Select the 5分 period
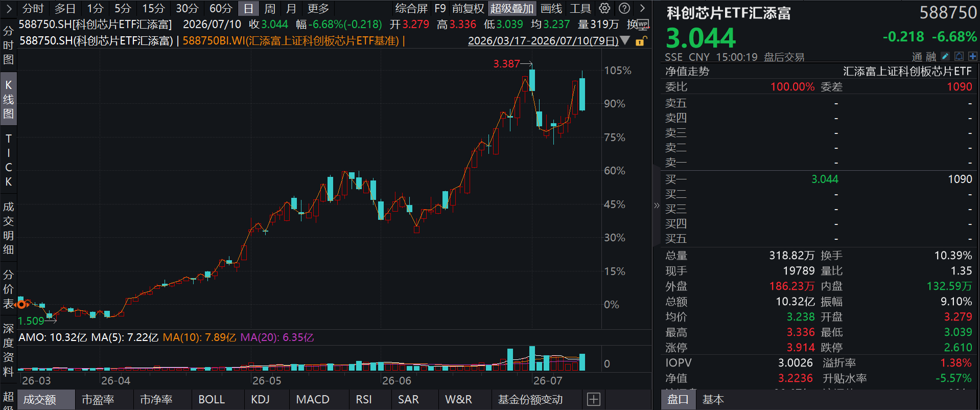 click(x=123, y=8)
